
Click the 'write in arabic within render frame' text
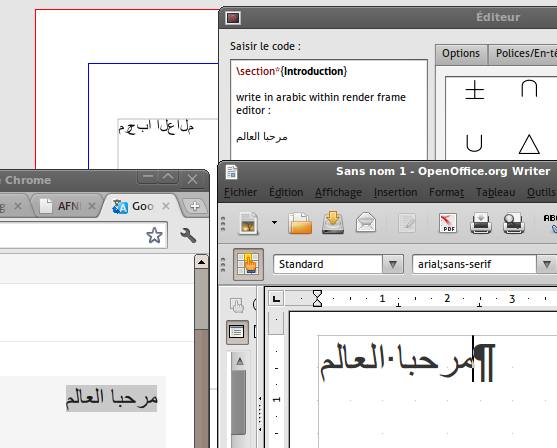(x=321, y=97)
